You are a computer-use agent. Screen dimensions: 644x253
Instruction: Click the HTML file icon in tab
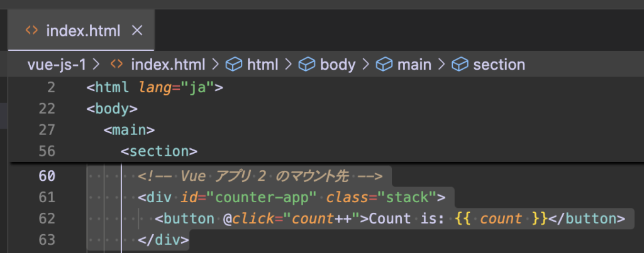tap(31, 30)
